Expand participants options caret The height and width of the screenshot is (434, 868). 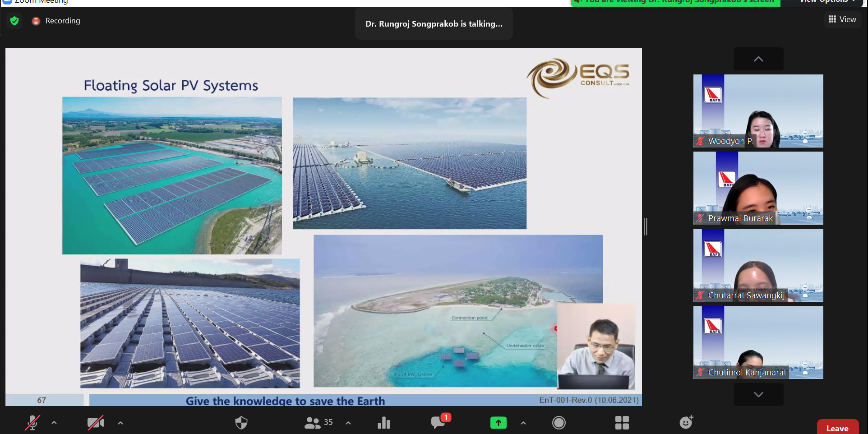348,423
